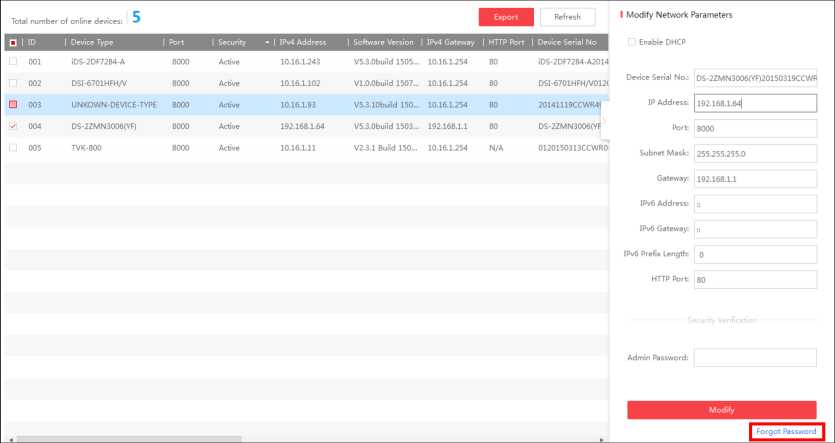Click the panel collapse arrow beside the table
835x443 pixels.
[x=603, y=121]
